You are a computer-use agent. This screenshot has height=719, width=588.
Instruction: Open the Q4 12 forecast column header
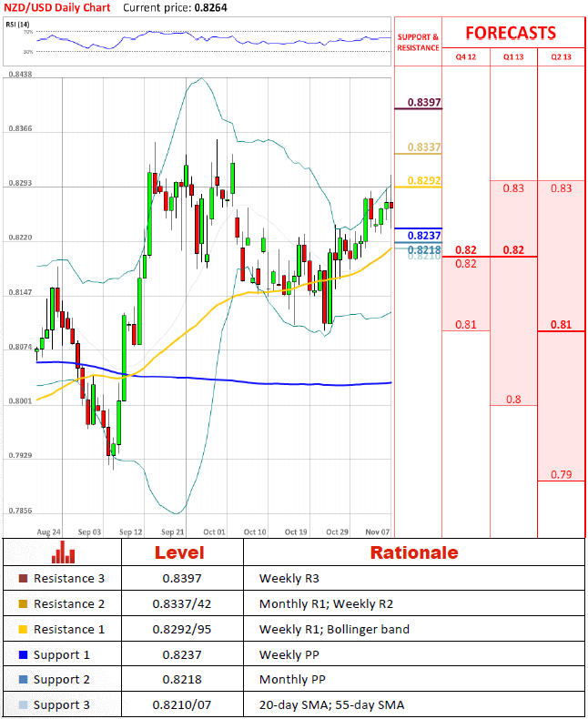tap(465, 56)
